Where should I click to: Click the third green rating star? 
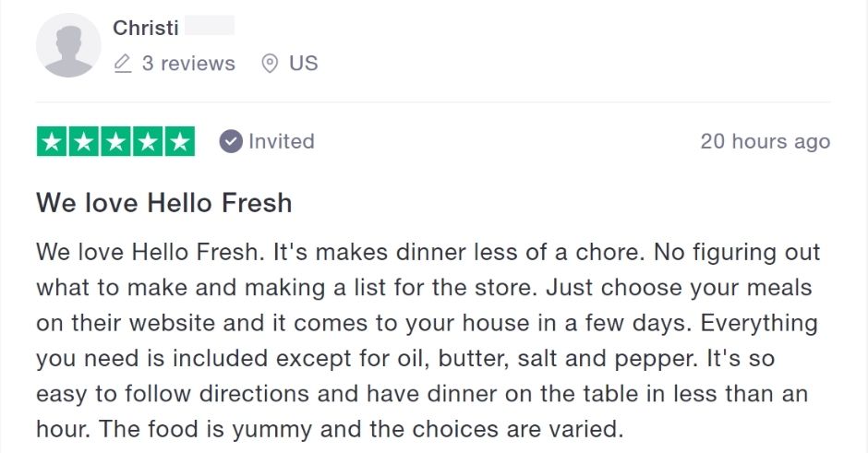click(116, 141)
